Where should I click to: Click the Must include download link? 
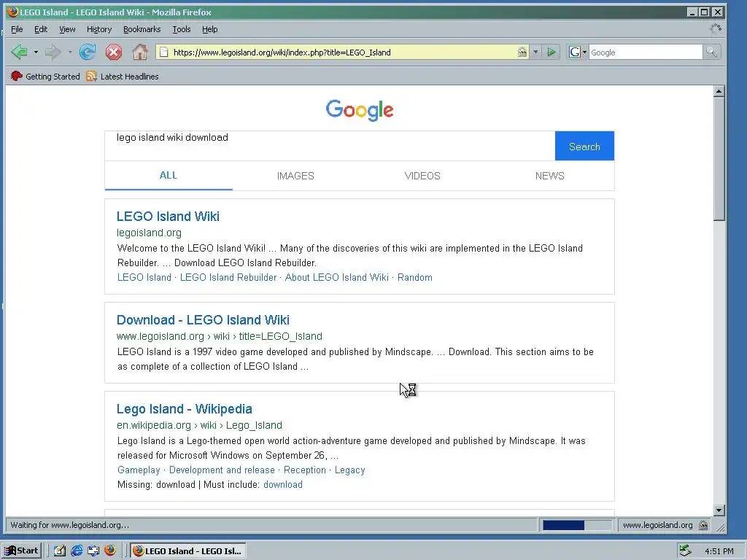click(283, 484)
